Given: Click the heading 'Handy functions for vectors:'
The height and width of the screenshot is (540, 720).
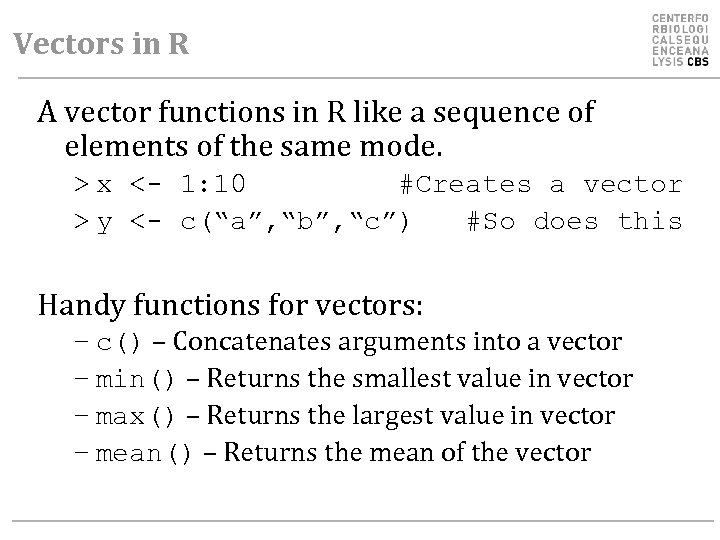Looking at the screenshot, I should [230, 302].
